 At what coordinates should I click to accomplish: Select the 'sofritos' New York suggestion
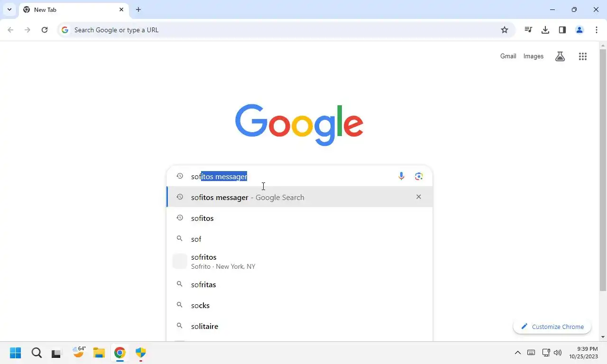click(299, 261)
